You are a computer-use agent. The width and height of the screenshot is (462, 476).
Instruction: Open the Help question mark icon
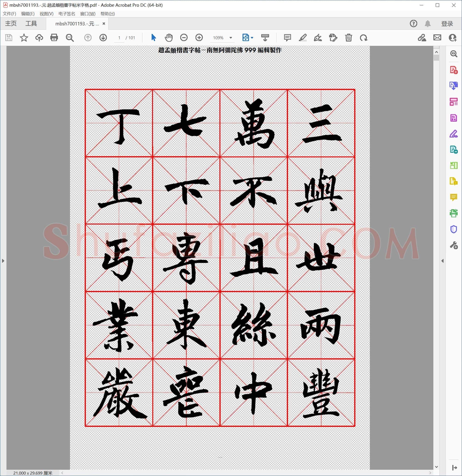[x=413, y=24]
